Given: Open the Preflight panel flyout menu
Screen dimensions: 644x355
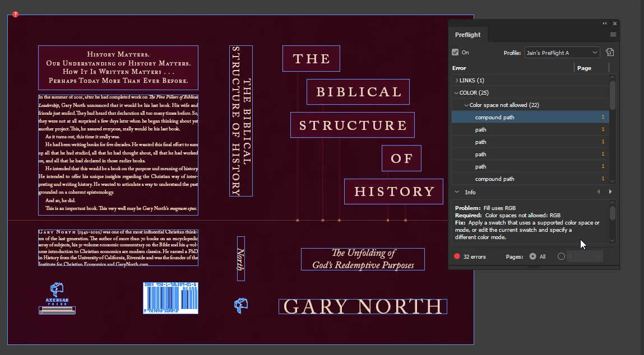Looking at the screenshot, I should coord(613,35).
